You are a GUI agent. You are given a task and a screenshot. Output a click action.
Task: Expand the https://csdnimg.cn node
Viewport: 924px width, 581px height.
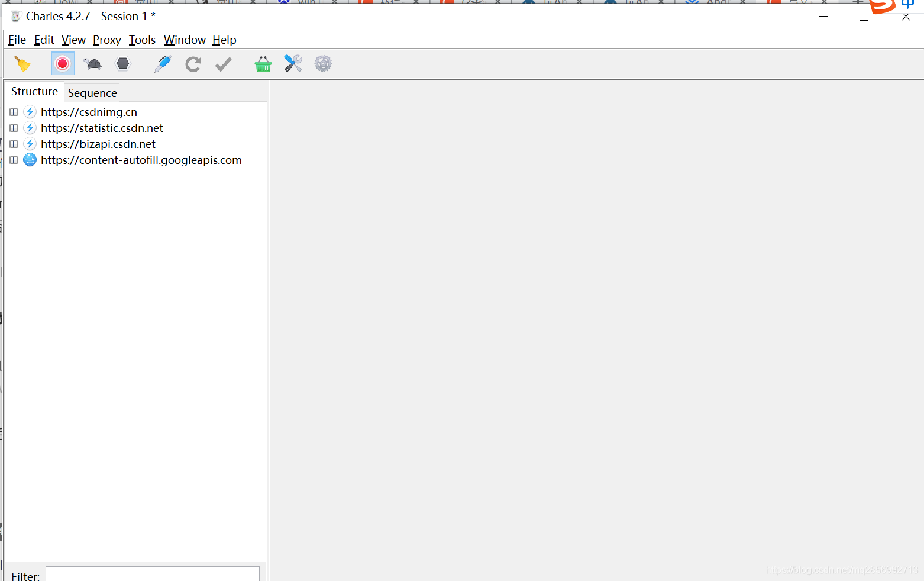14,112
